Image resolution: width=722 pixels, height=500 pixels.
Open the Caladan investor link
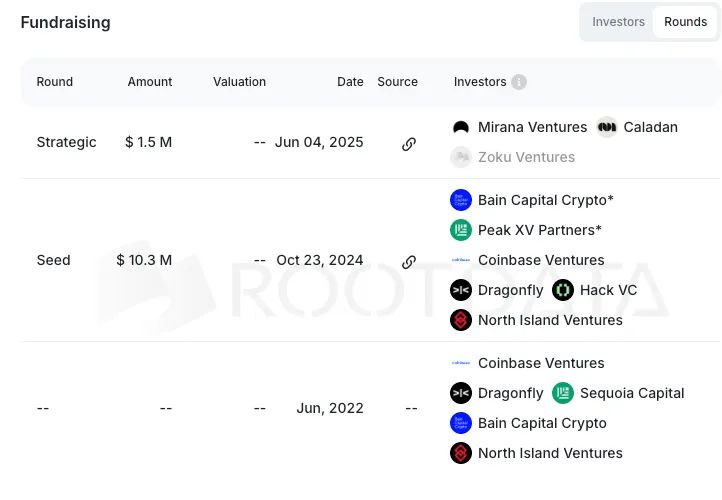[x=650, y=127]
